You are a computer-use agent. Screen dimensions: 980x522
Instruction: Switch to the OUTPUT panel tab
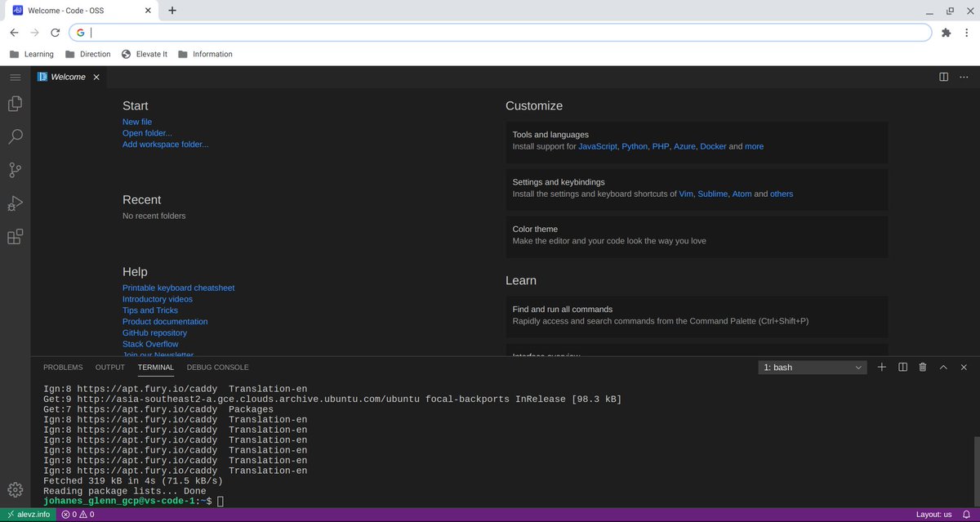(x=110, y=368)
